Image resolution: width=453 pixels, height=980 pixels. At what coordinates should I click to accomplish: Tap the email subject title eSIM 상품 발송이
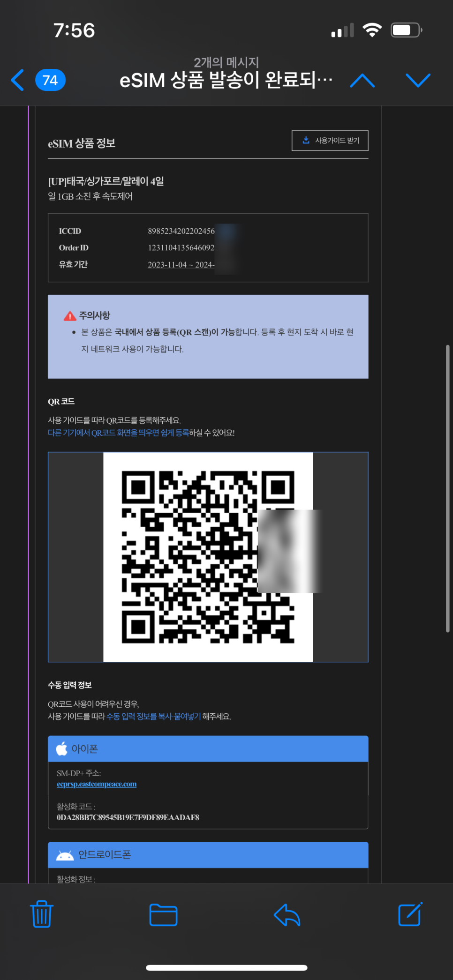(x=226, y=80)
